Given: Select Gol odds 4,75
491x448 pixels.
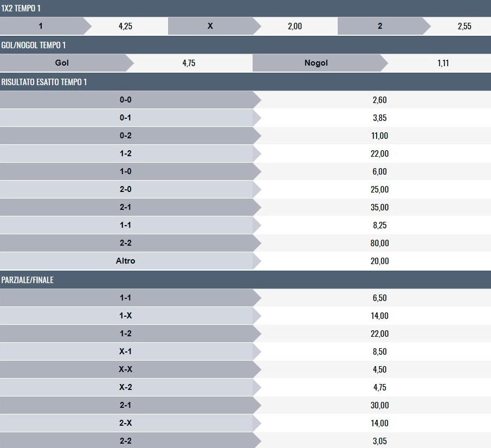Looking at the screenshot, I should pos(189,63).
